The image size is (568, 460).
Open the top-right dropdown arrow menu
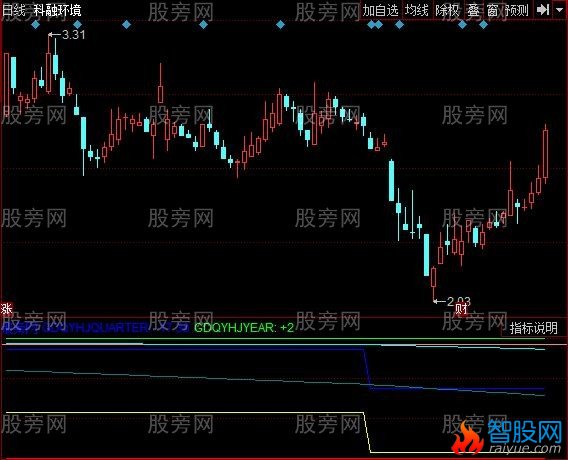pos(560,10)
